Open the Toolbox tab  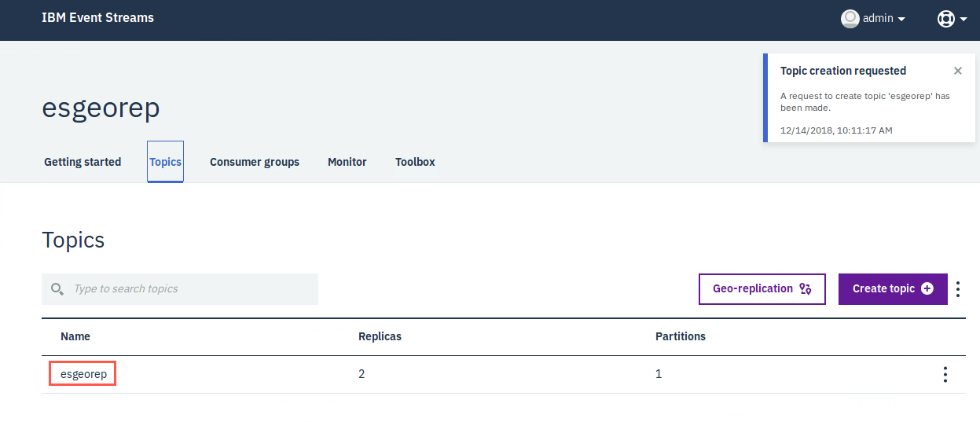click(x=415, y=162)
